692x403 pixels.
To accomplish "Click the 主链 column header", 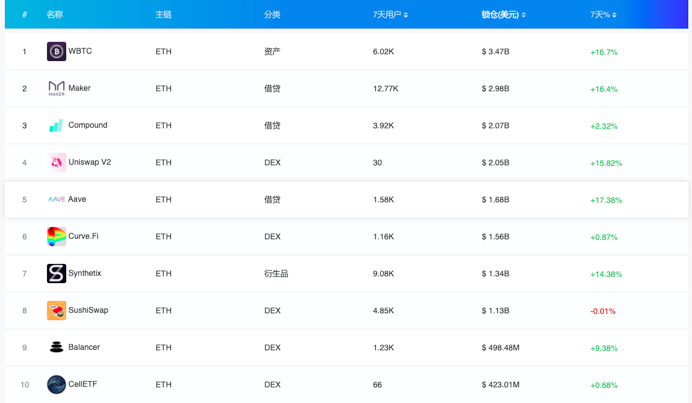I will tap(163, 15).
